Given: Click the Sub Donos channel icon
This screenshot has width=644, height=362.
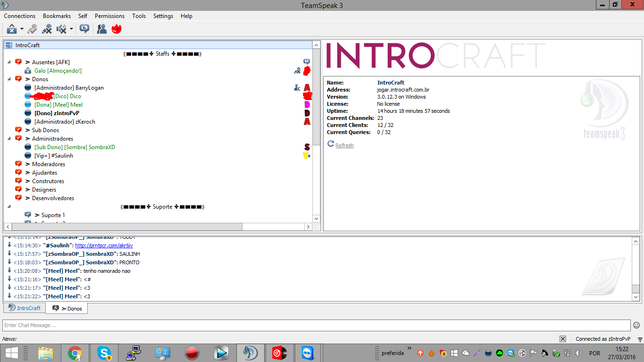Looking at the screenshot, I should point(18,130).
